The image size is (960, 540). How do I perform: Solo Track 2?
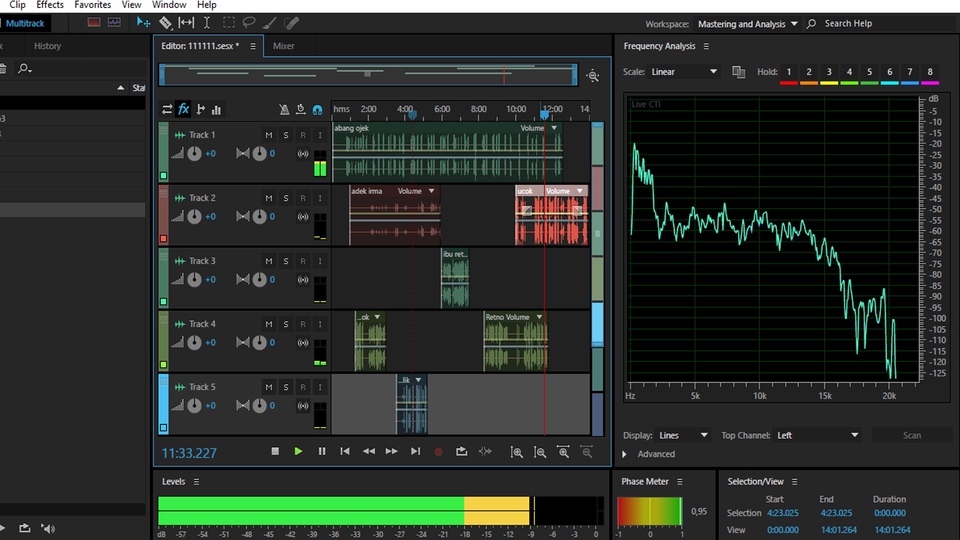click(285, 198)
